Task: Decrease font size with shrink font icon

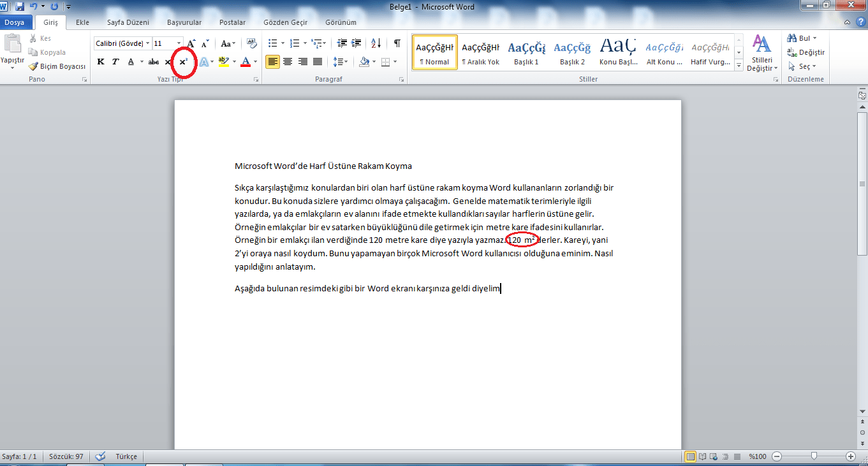Action: (205, 43)
